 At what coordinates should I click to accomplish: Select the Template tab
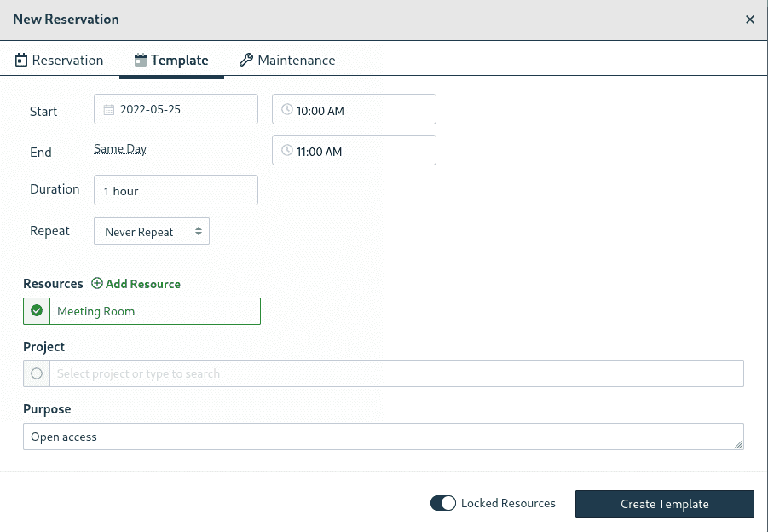(179, 60)
